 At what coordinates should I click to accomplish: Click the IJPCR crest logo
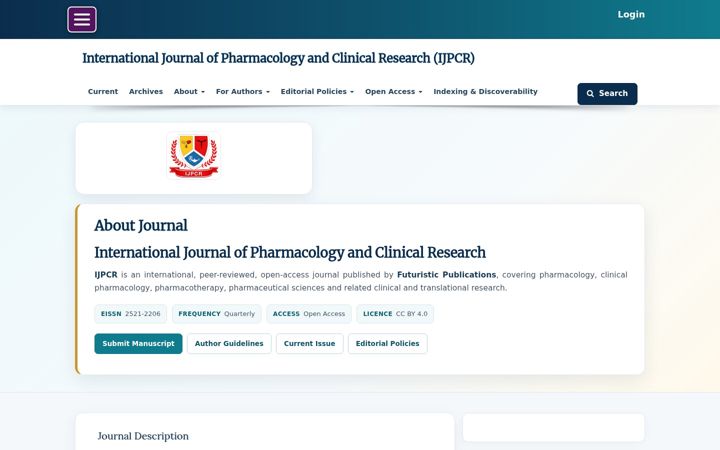coord(193,156)
